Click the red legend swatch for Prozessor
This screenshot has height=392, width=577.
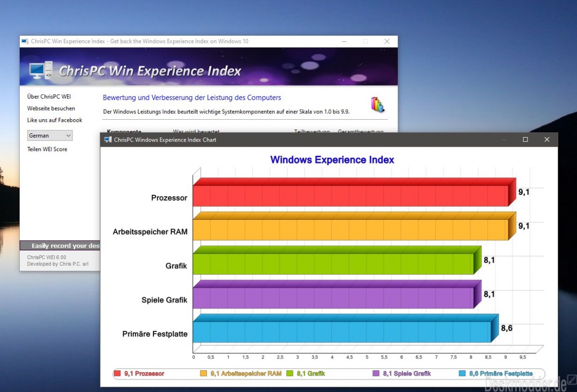(x=117, y=374)
